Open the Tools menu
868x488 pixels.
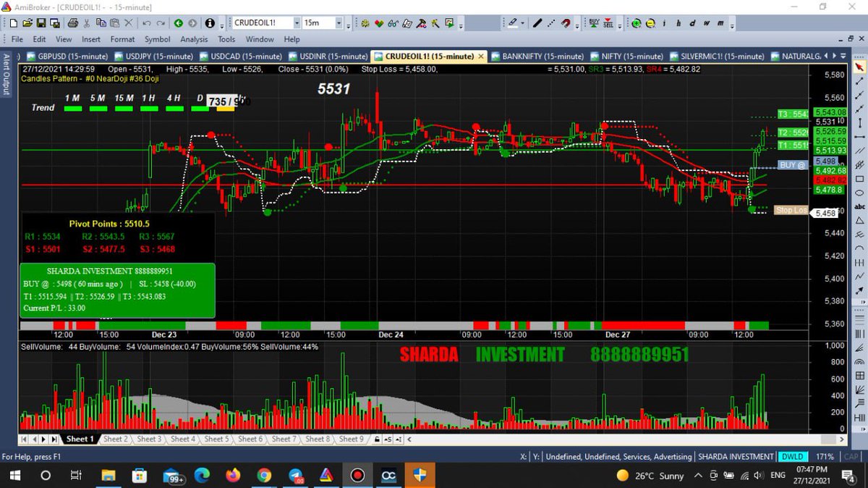[226, 39]
